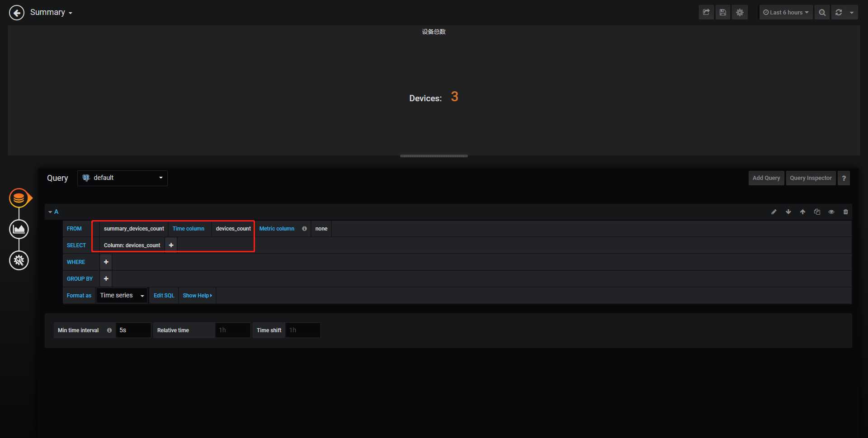Viewport: 868px width, 438px height.
Task: Open the Summary dashboard dropdown
Action: tap(51, 13)
